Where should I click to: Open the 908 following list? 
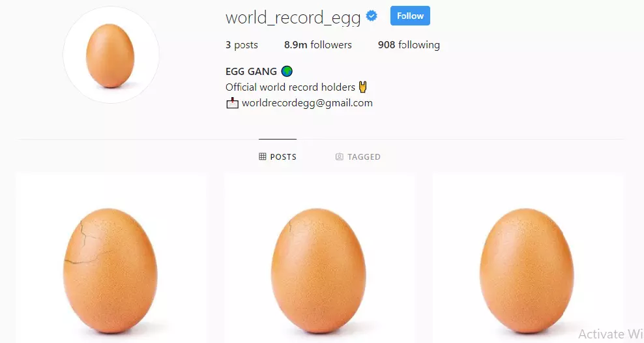coord(409,45)
